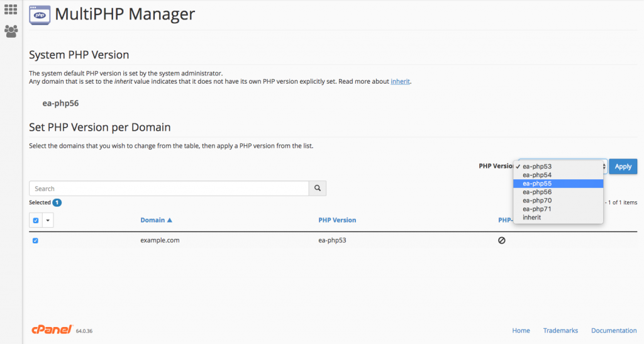Click the example.com domain cell
This screenshot has width=644, height=344.
tap(160, 240)
